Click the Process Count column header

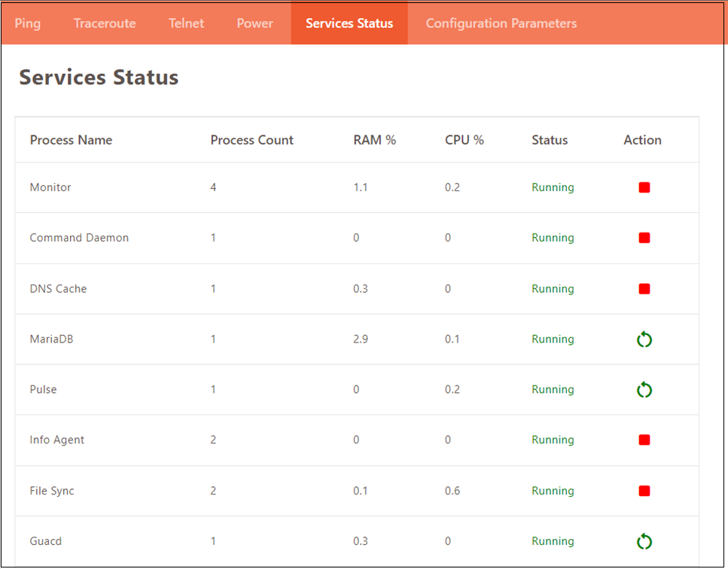click(x=251, y=140)
